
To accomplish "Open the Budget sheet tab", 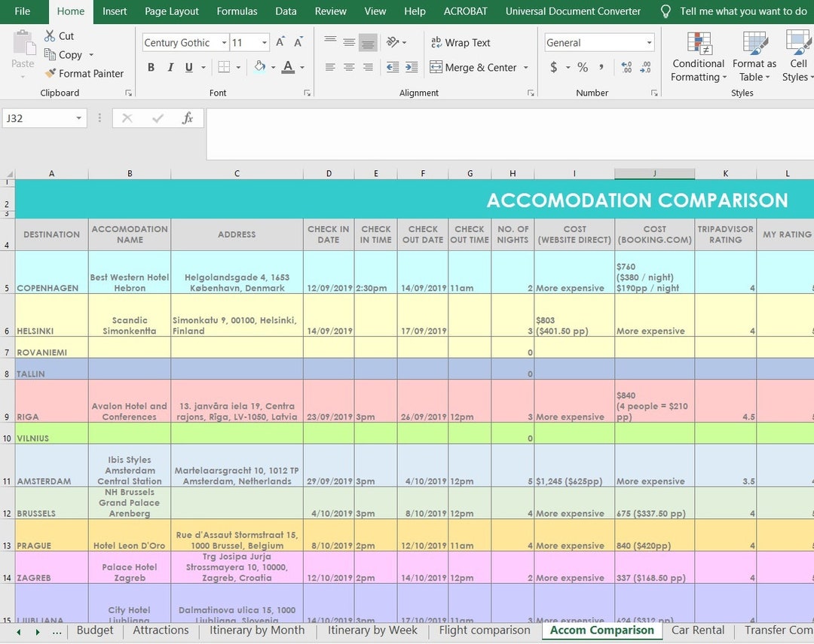I will click(95, 630).
